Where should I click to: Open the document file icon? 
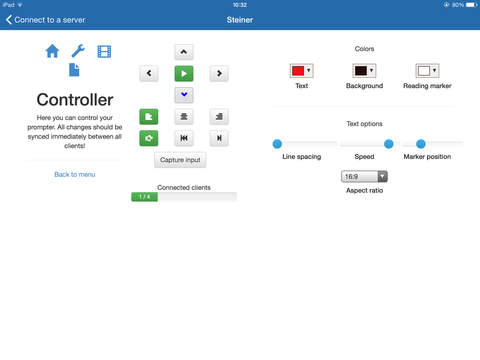tap(74, 70)
